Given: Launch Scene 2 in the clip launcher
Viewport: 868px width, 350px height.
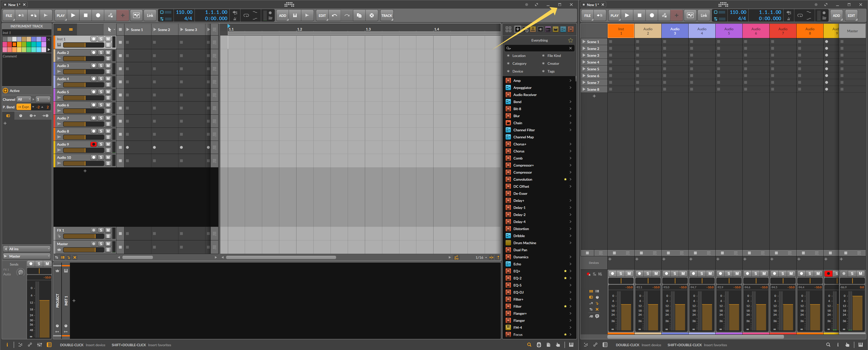Looking at the screenshot, I should 155,30.
